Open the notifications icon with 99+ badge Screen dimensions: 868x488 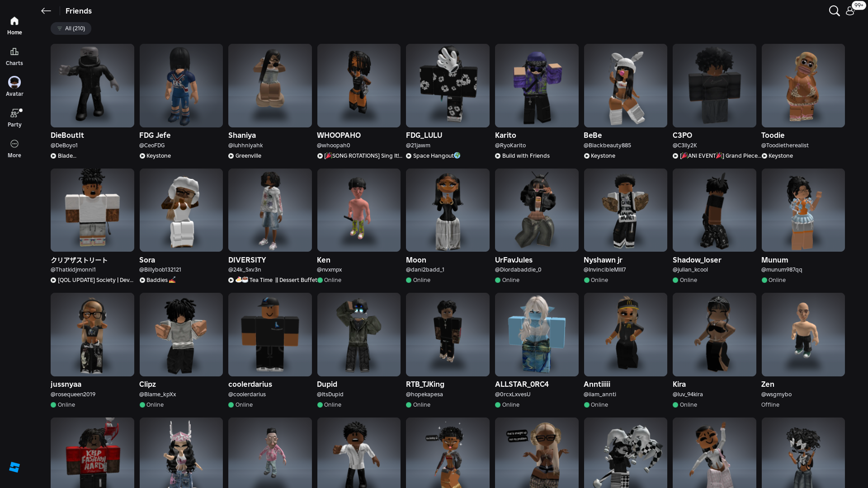(x=850, y=11)
